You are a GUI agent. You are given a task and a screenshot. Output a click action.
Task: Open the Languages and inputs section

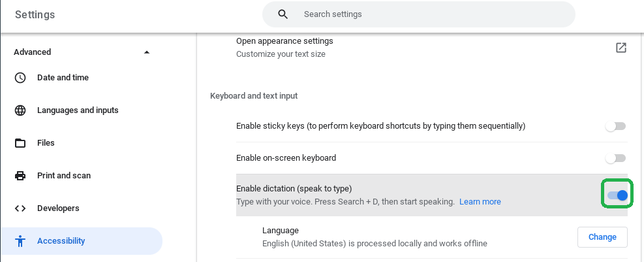tap(78, 110)
